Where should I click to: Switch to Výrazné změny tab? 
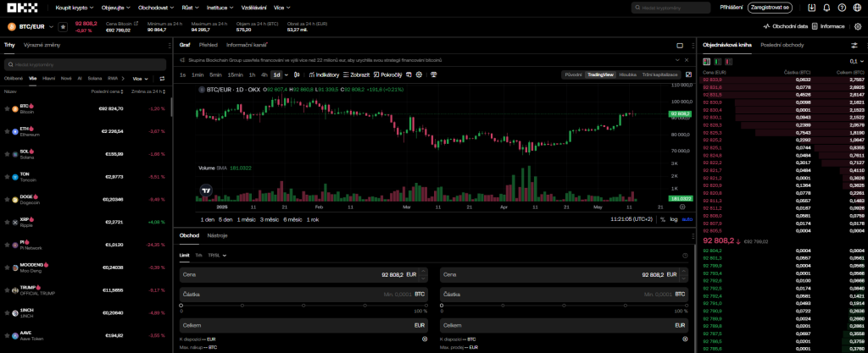click(42, 45)
